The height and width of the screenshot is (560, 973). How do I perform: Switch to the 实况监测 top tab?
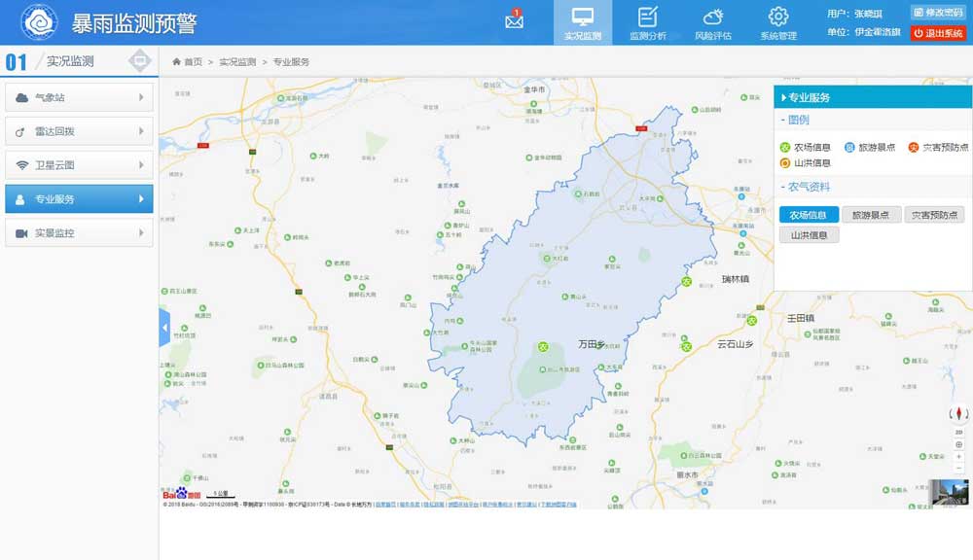coord(583,22)
